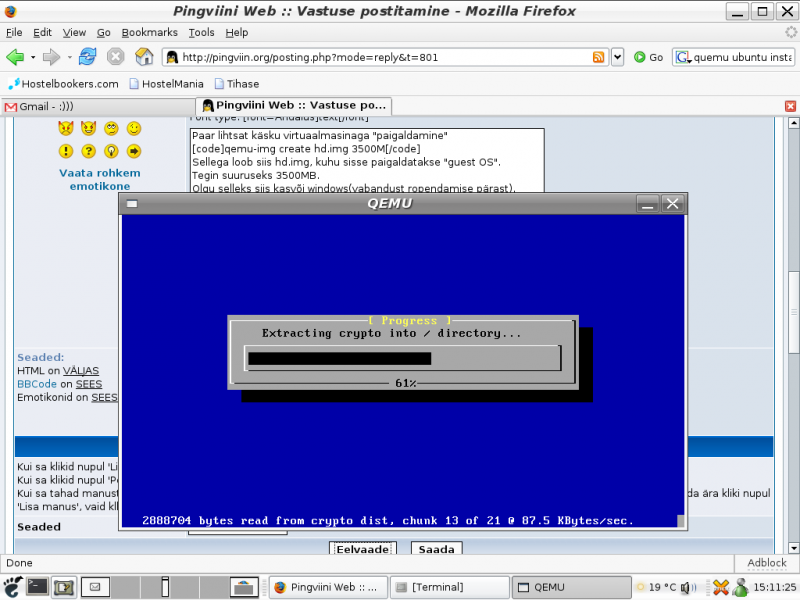The height and width of the screenshot is (600, 800).
Task: Open the Google search engine selector
Action: tap(683, 57)
